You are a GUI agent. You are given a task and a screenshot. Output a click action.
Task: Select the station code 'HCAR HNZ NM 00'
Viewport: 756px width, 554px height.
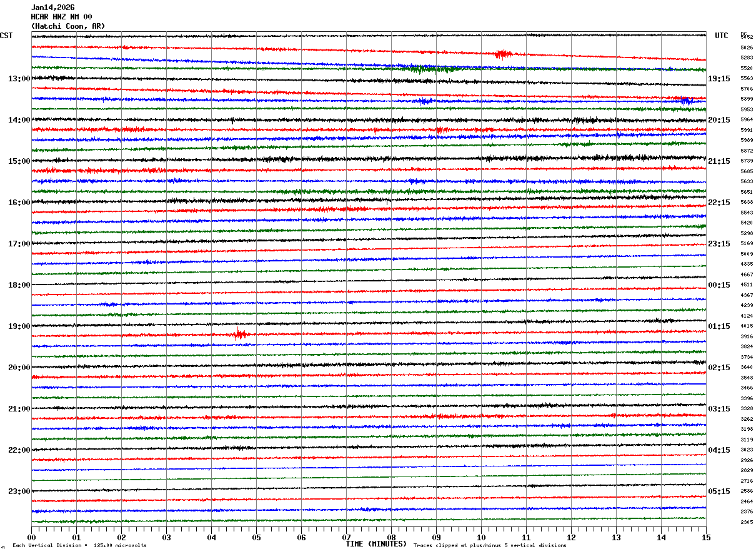pos(61,17)
